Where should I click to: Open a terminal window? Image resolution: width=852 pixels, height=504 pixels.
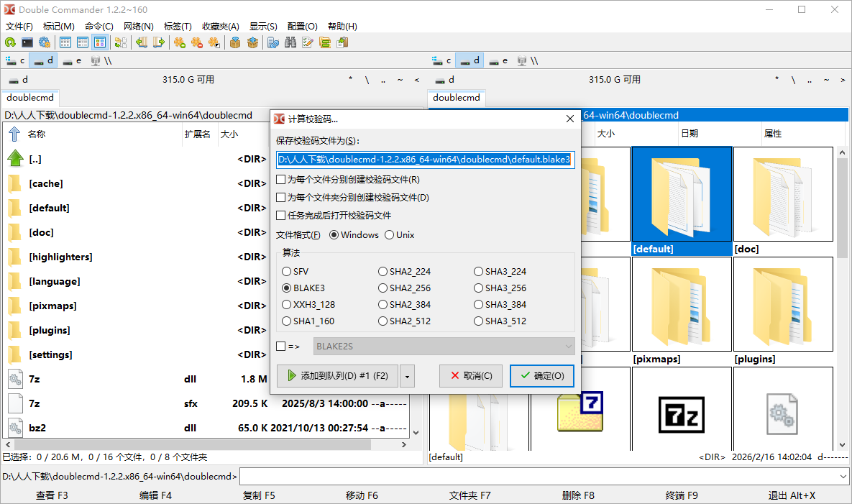27,42
